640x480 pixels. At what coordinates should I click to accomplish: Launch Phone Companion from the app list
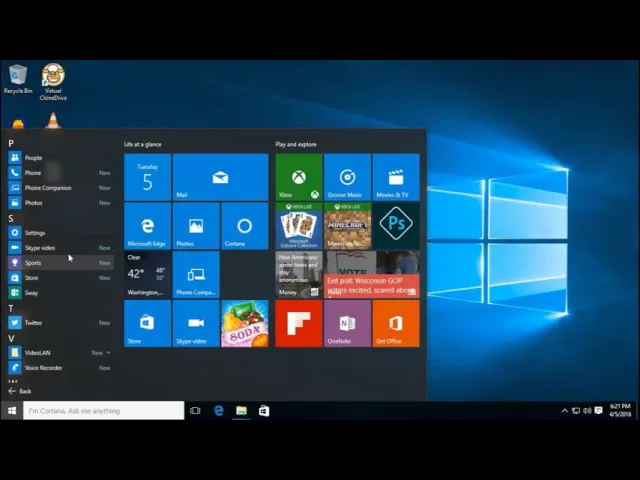point(60,188)
